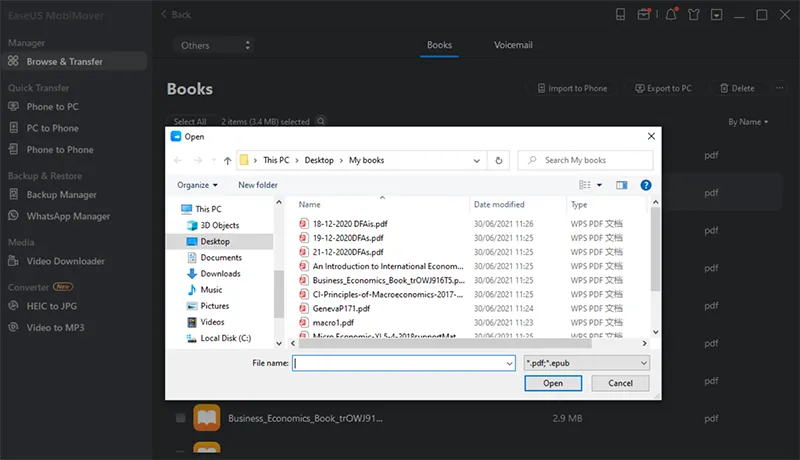Click Desktop in the address breadcrumb
This screenshot has width=800, height=460.
pos(319,160)
